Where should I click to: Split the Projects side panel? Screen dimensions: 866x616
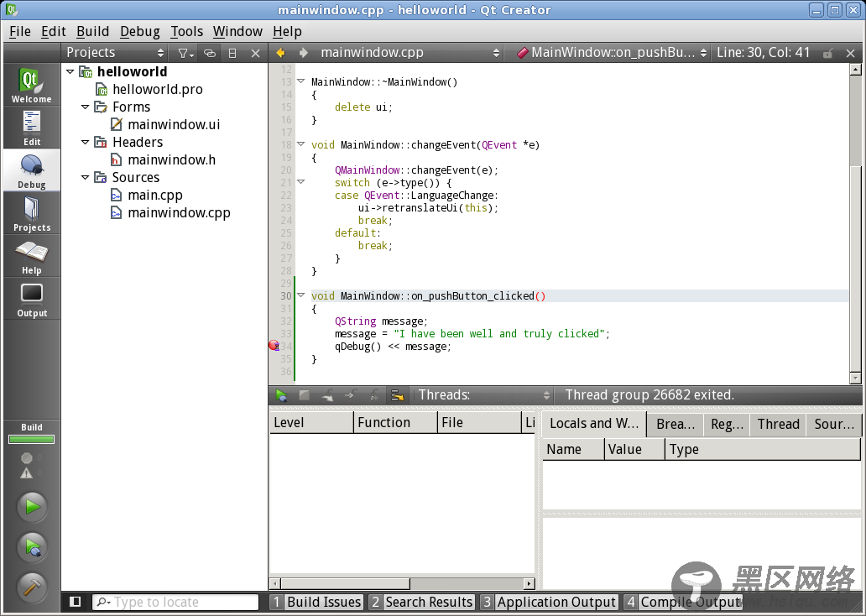(x=232, y=53)
